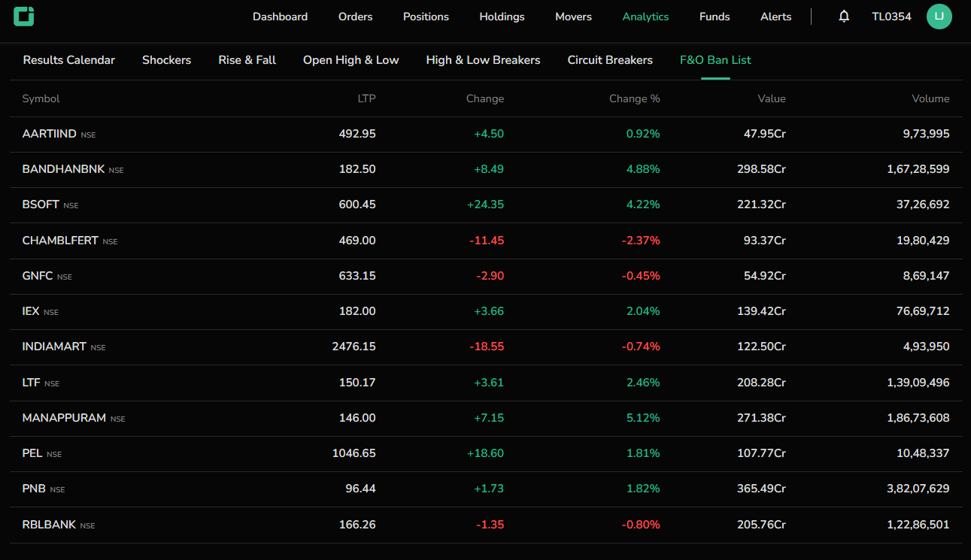Go to the Dashboard page
The image size is (971, 560).
(x=280, y=17)
